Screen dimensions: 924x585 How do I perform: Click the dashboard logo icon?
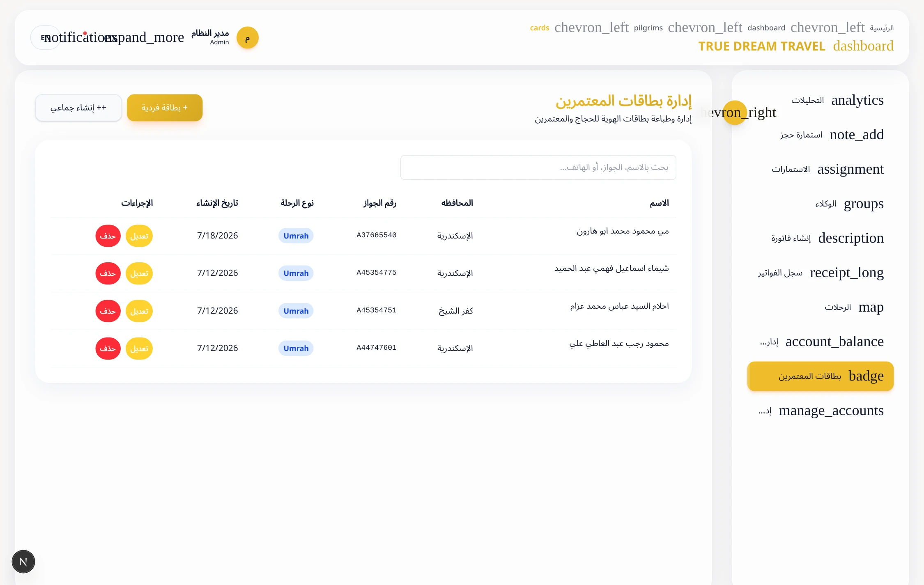[863, 46]
